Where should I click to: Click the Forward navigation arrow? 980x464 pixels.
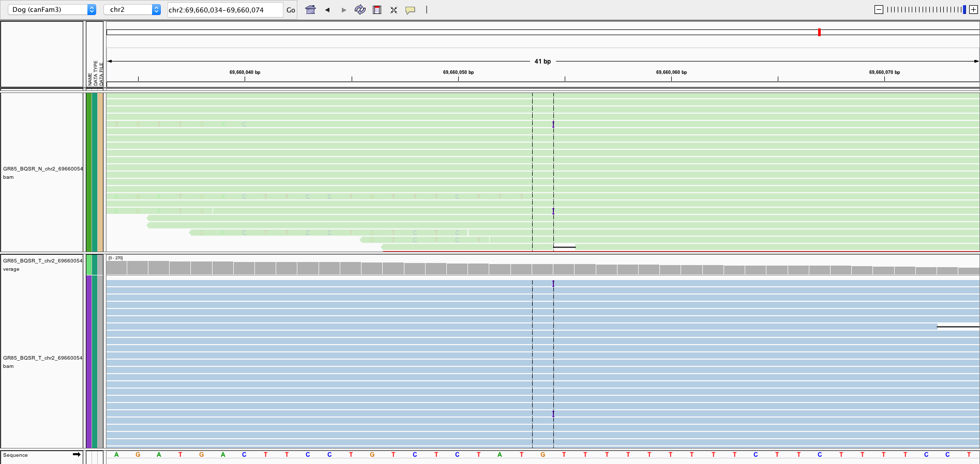344,10
